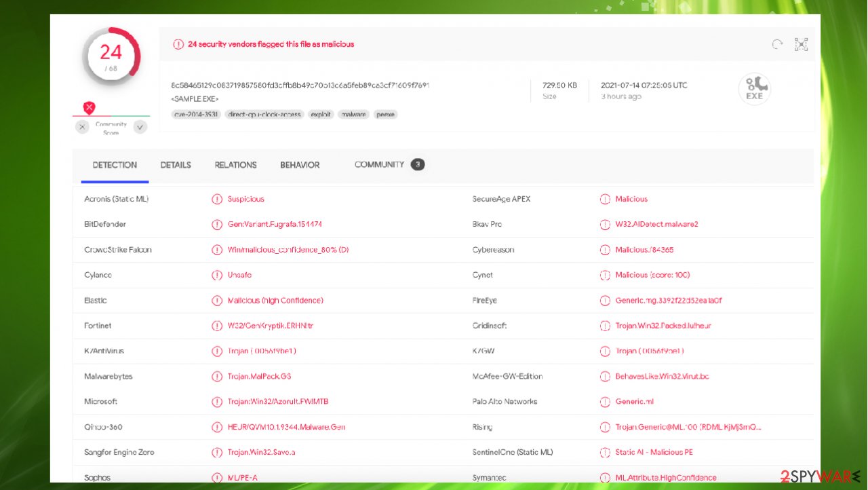
Task: Click Static AI - Malicious PE result
Action: tap(654, 453)
